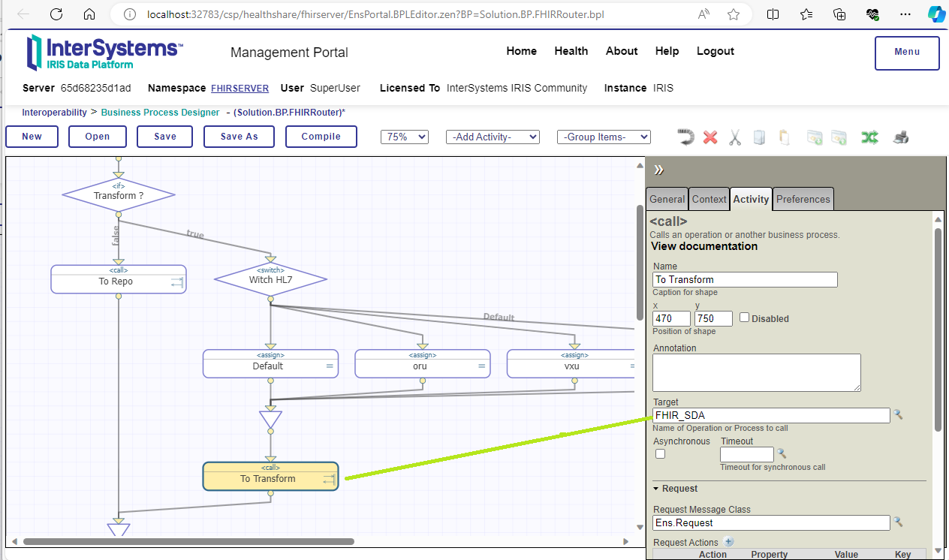Add a request action with plus icon
Screen dimensions: 949x560
pos(728,542)
